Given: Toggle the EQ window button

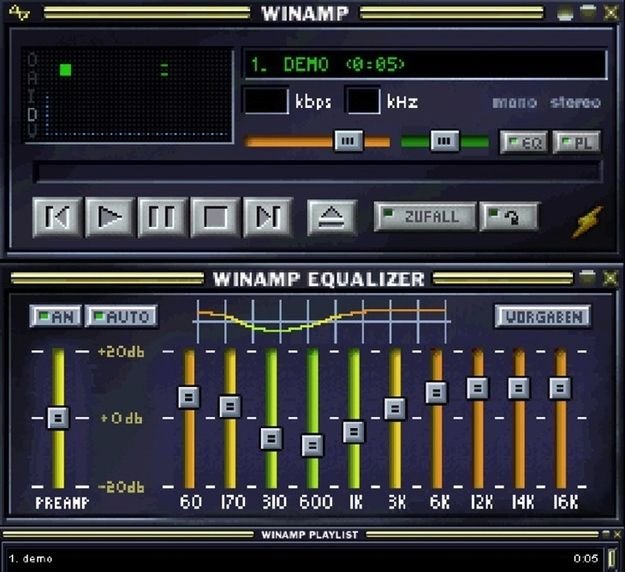Looking at the screenshot, I should point(524,142).
